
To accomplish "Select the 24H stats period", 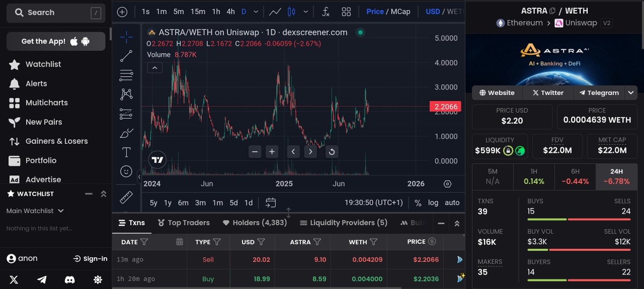I will click(x=617, y=176).
